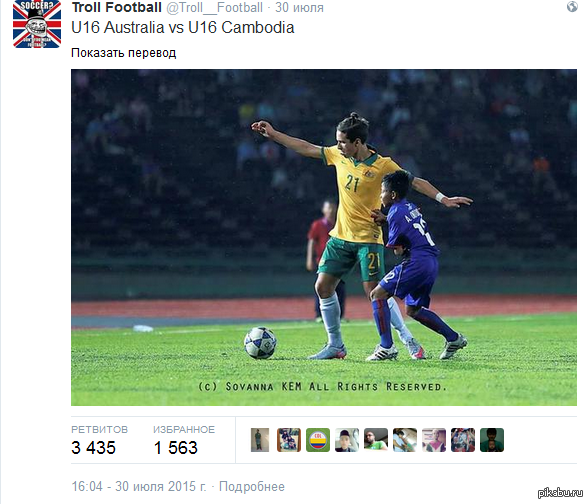The height and width of the screenshot is (504, 588).
Task: Click the 16:04 - 30 июля 2015 timestamp
Action: (139, 486)
